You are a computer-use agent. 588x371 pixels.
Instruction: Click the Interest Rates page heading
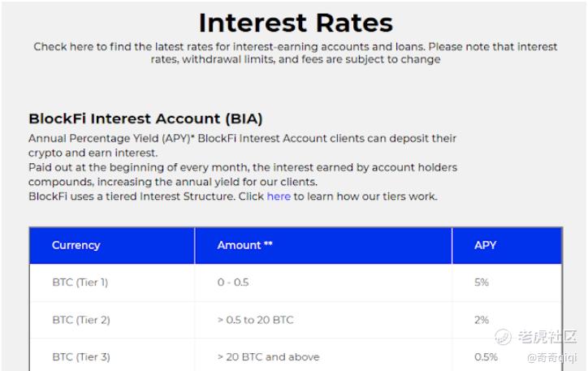296,23
